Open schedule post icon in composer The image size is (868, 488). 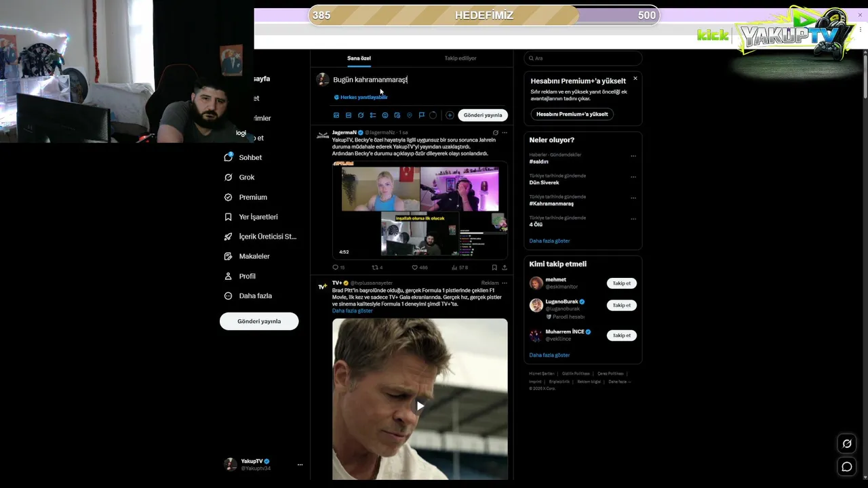coord(397,115)
